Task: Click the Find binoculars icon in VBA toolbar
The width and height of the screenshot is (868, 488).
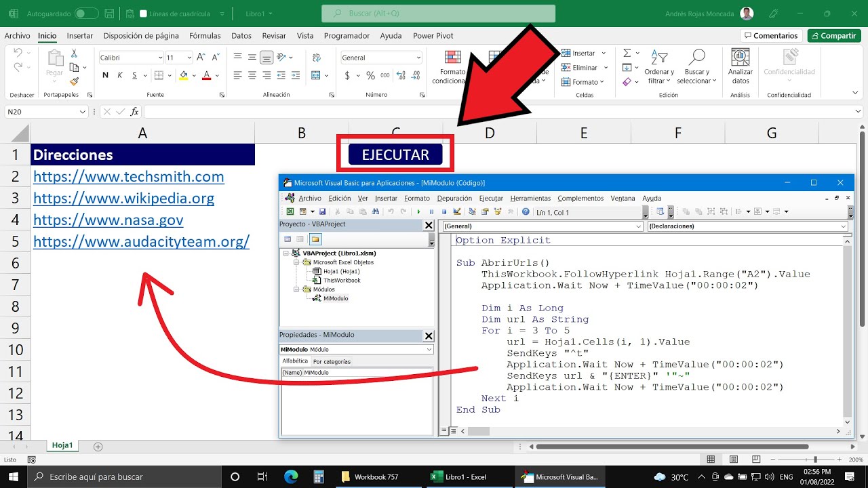Action: [375, 211]
